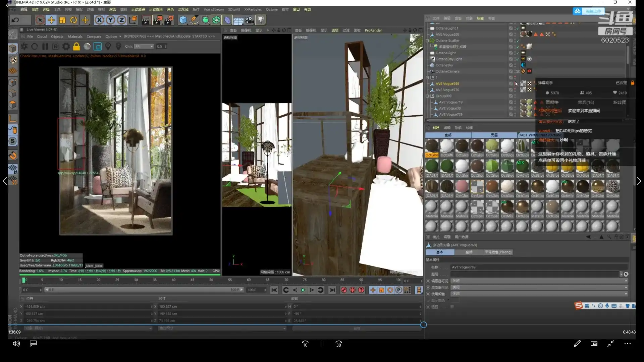Screen dimensions: 644x362
Task: Click the Live Viewer lock resolution icon
Action: click(x=76, y=46)
